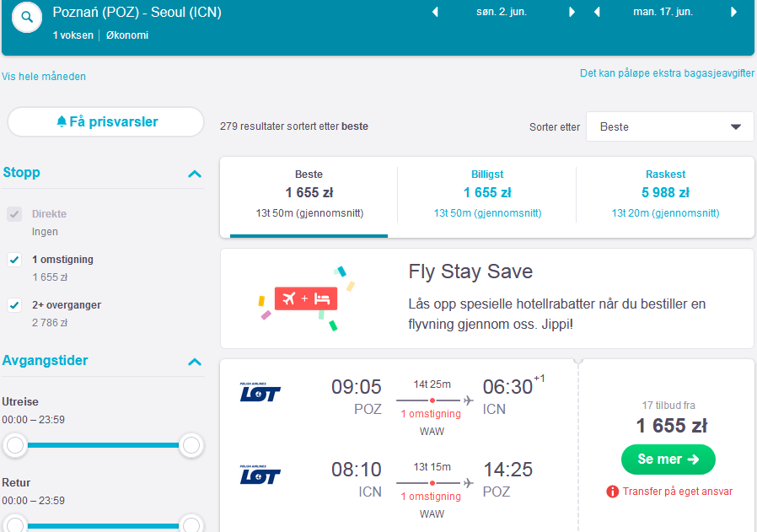Click the Retur slider left handle

click(15, 525)
